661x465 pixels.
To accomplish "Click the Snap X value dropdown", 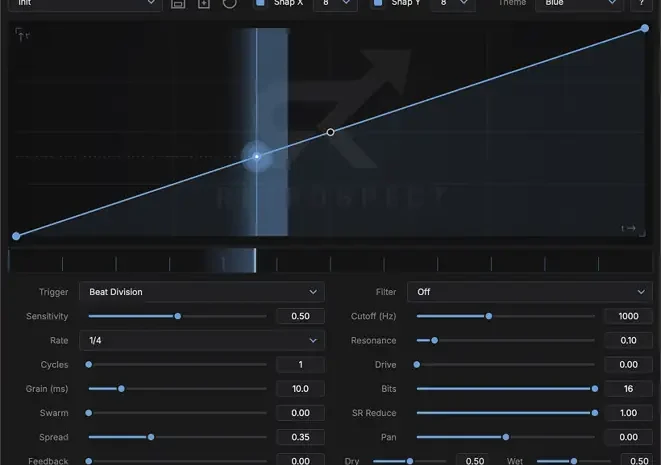I will (336, 4).
